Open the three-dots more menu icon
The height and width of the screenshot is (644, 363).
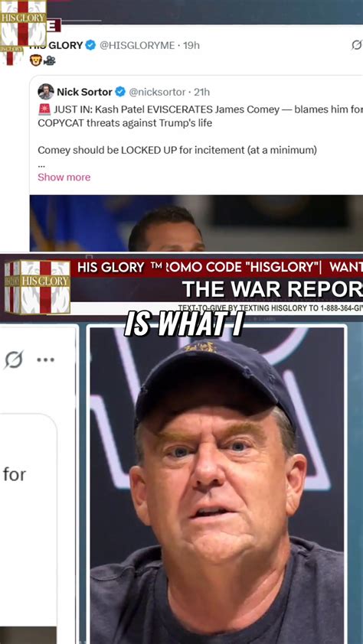tap(45, 359)
